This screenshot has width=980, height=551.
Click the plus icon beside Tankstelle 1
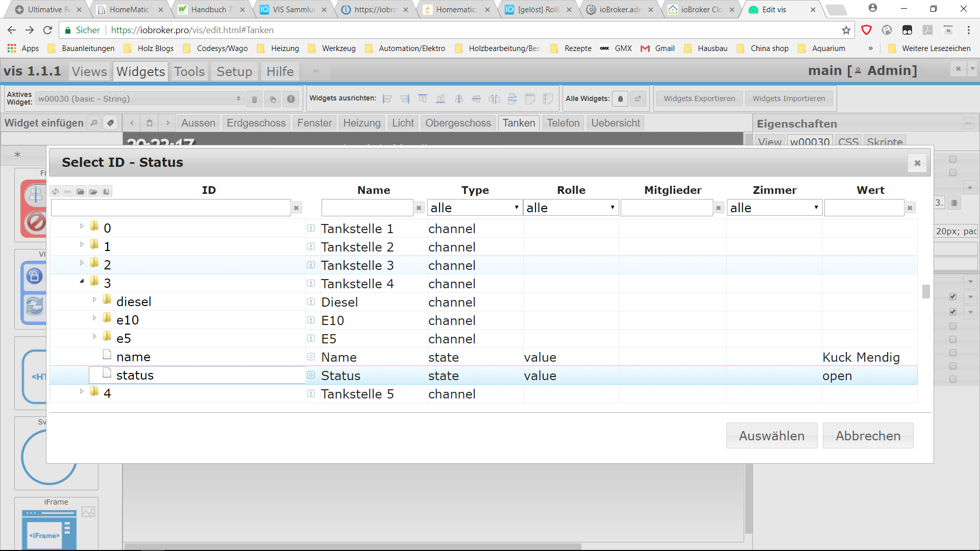click(311, 229)
